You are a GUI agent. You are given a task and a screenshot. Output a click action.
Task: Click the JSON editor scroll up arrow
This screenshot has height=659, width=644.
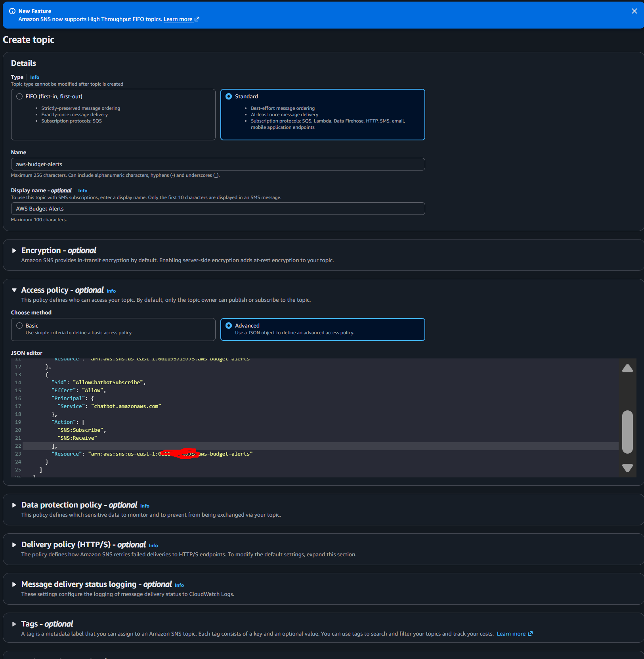627,368
